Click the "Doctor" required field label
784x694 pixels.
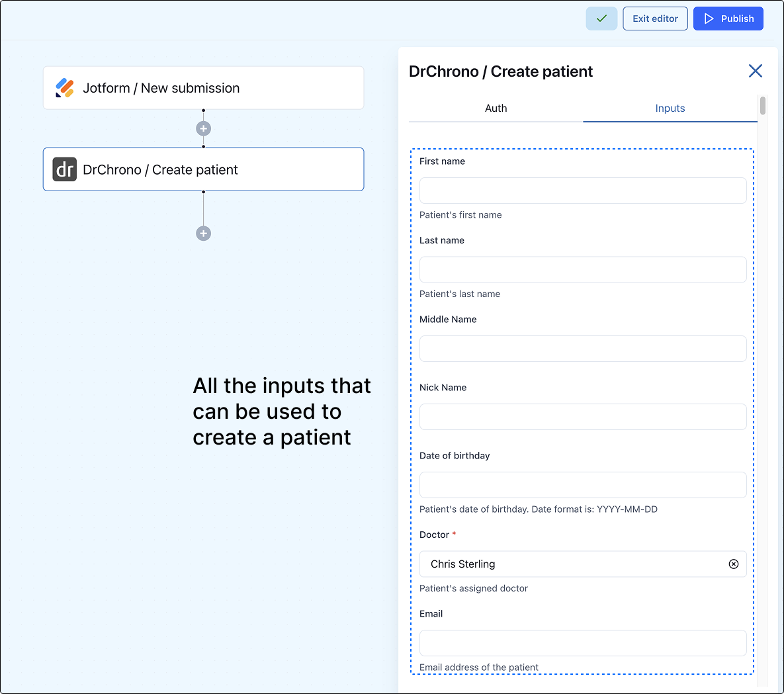[437, 535]
